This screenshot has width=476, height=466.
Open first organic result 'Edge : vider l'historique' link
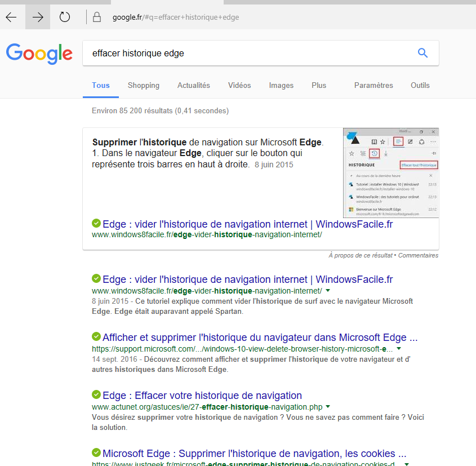pos(247,279)
